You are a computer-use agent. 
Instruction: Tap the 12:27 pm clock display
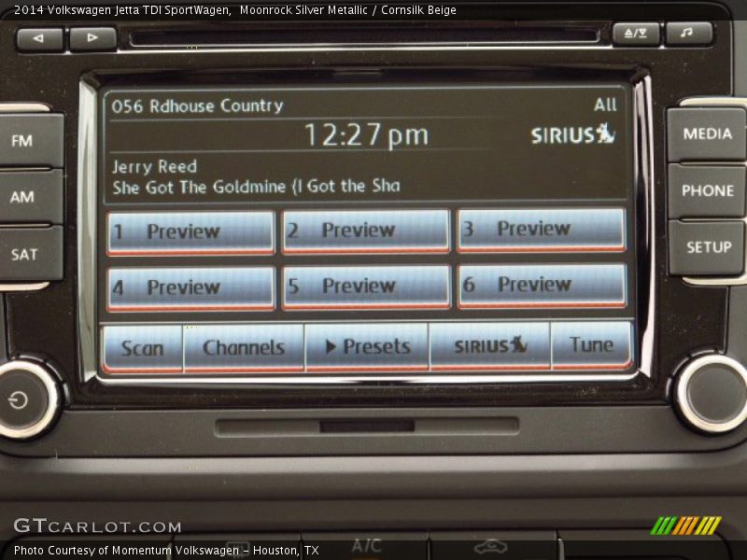(366, 135)
